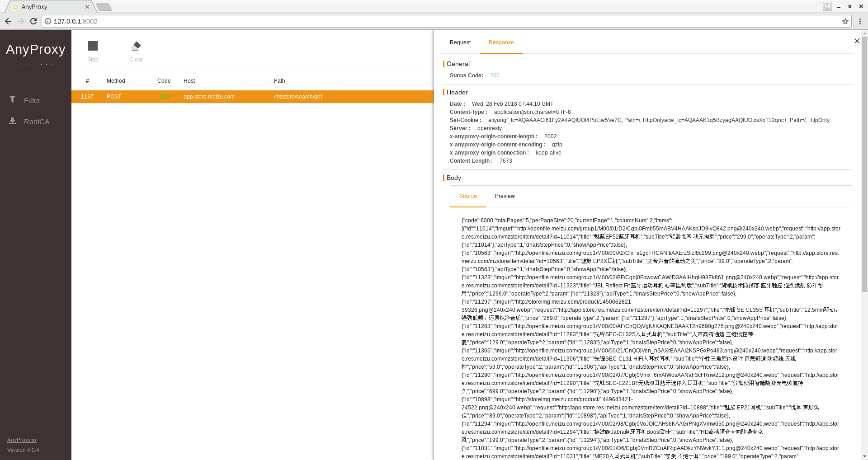Go back with browser back arrow
The height and width of the screenshot is (460, 868).
tap(8, 21)
